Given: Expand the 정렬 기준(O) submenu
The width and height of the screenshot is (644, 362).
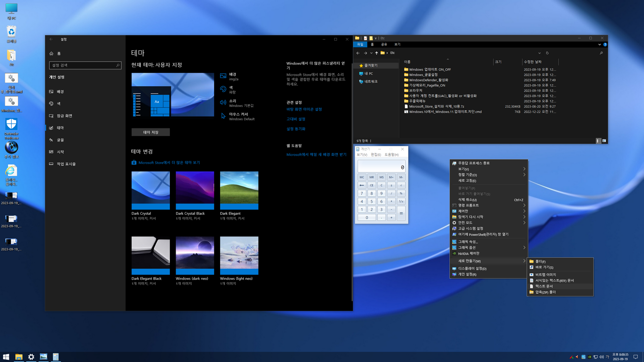Looking at the screenshot, I should click(x=489, y=175).
